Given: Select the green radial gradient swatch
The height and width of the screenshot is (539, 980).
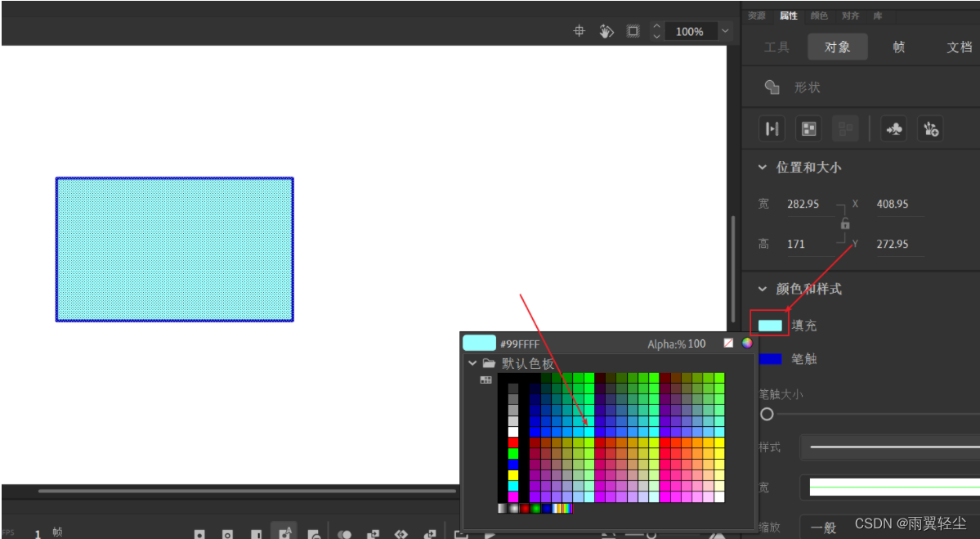Looking at the screenshot, I should 535,509.
